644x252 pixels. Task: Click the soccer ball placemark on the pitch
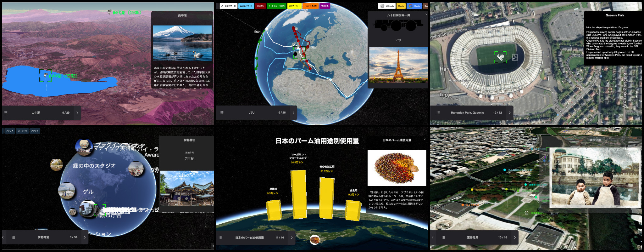[x=500, y=57]
